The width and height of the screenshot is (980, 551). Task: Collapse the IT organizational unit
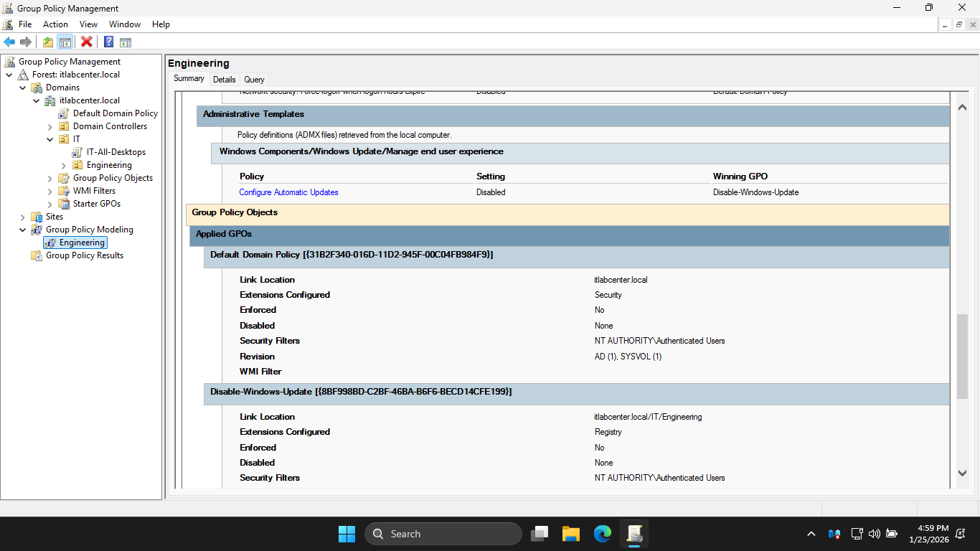tap(50, 139)
